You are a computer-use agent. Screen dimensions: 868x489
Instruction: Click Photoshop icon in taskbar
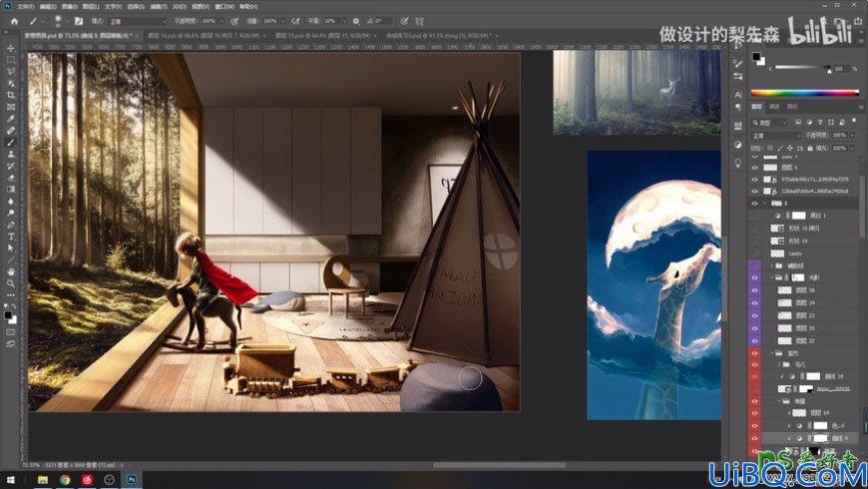[x=132, y=480]
